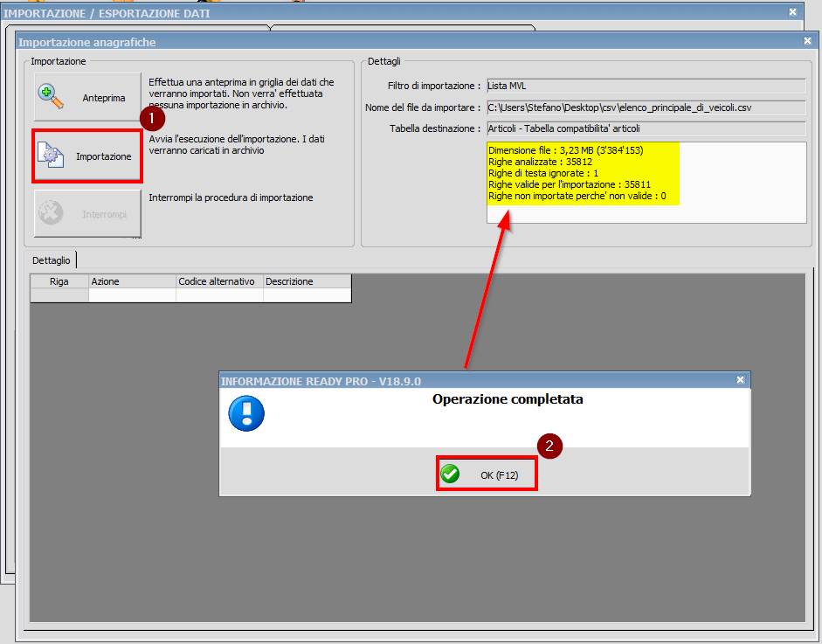Image resolution: width=822 pixels, height=644 pixels.
Task: Click the Importazione gear document icon
Action: (x=51, y=156)
